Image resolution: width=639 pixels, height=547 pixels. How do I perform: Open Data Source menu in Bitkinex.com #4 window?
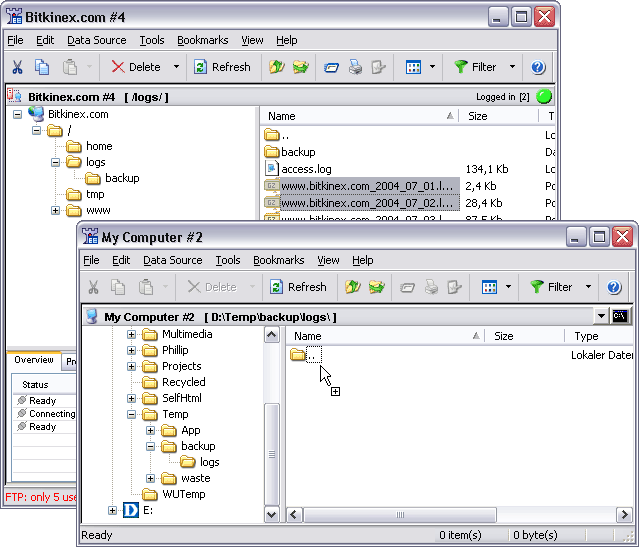pos(97,40)
